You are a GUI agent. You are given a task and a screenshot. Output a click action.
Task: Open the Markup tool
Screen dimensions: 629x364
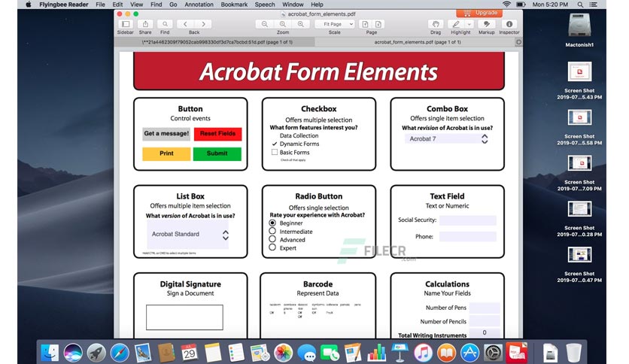[x=486, y=24]
